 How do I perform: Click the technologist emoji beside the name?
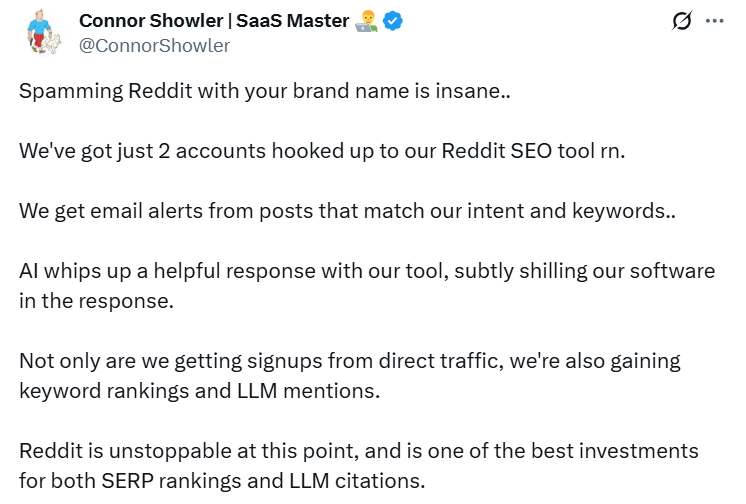pos(366,22)
